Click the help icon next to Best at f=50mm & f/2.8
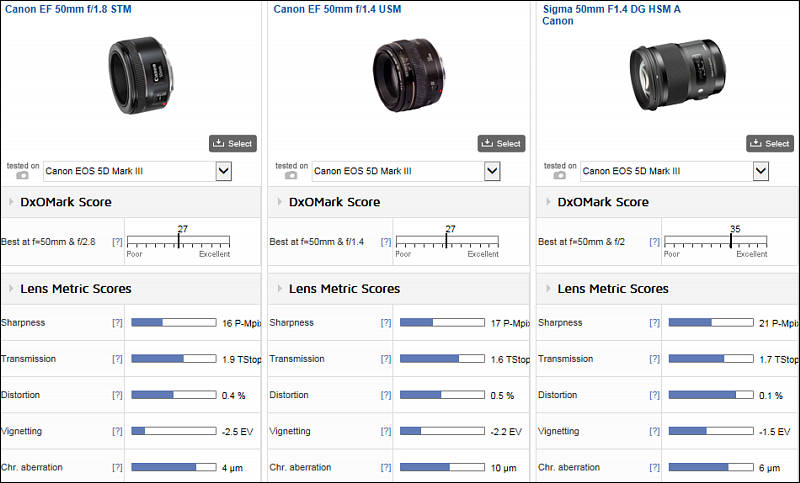The width and height of the screenshot is (800, 483). tap(118, 242)
